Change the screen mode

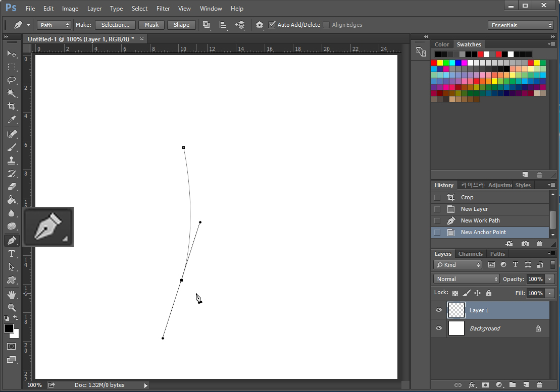coord(12,360)
